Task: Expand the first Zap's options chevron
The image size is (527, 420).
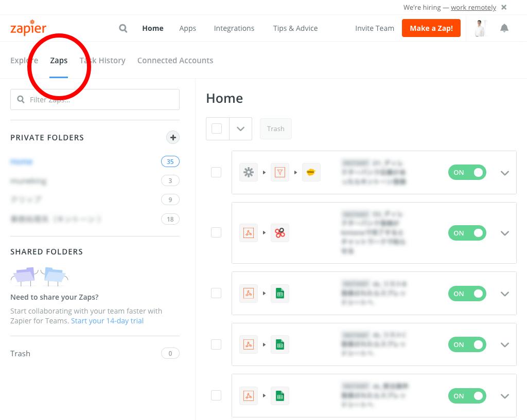Action: click(x=505, y=173)
